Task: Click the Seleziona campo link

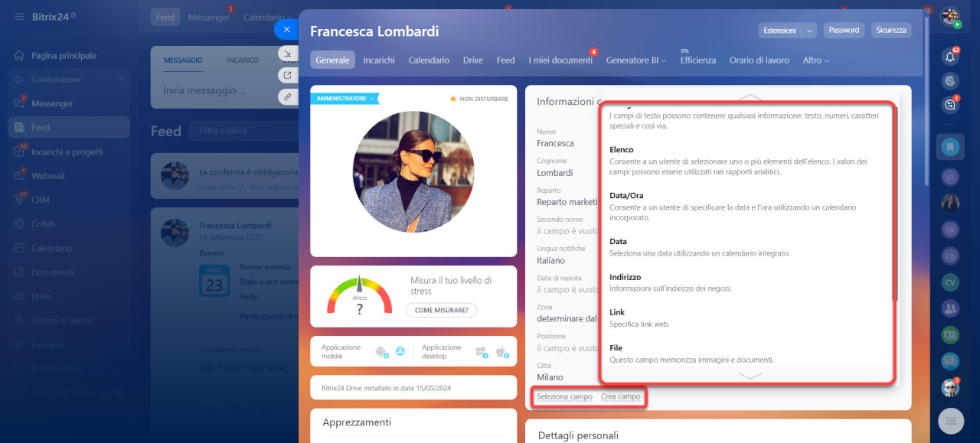Action: pos(564,397)
